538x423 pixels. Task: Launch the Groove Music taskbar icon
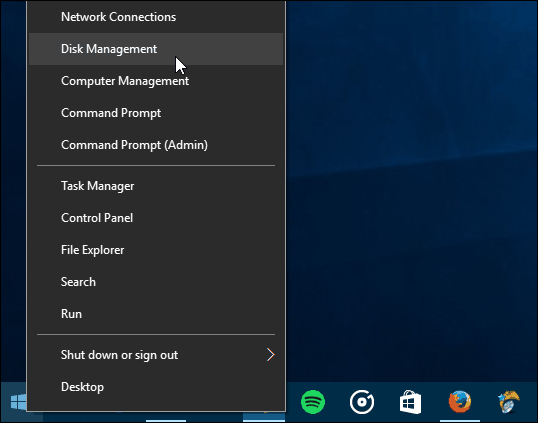(x=362, y=402)
